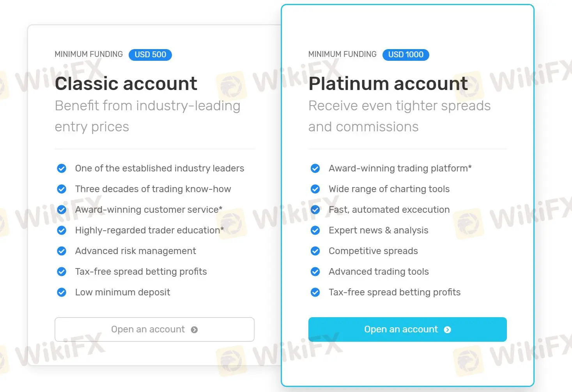The width and height of the screenshot is (572, 392).
Task: Click Highly-regarded trader education feature text
Action: [x=149, y=230]
